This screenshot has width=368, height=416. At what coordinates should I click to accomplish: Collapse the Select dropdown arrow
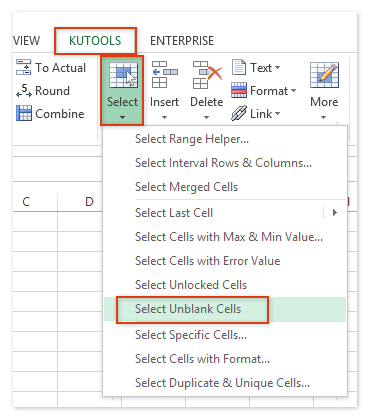pos(122,117)
